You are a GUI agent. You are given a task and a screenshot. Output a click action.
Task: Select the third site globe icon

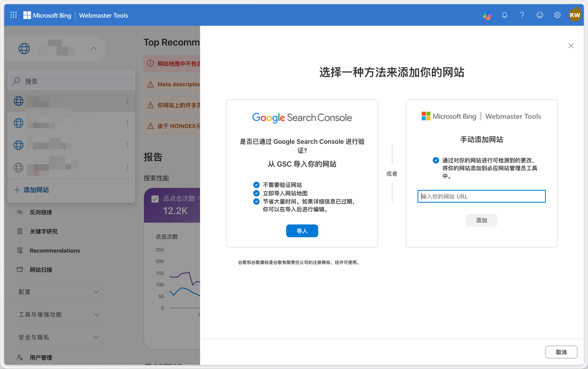(19, 145)
